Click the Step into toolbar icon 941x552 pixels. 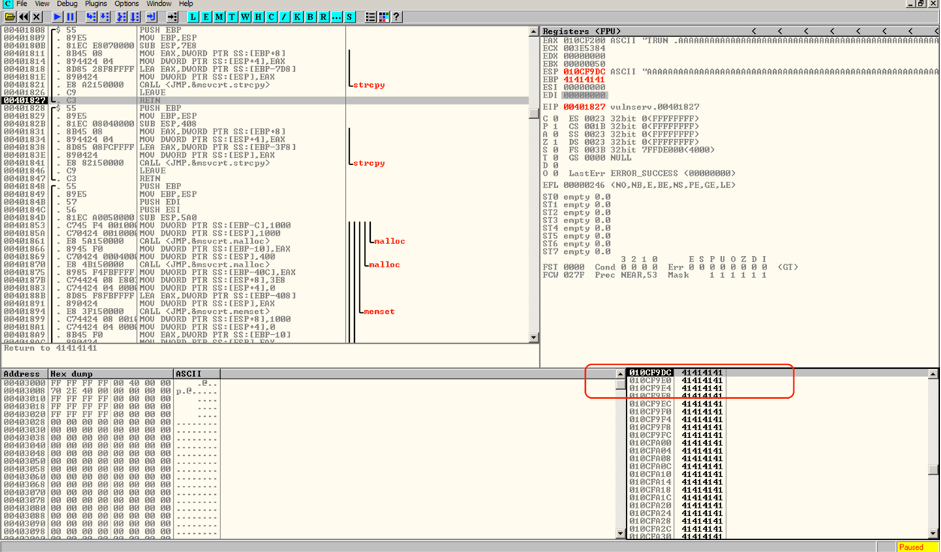pos(91,17)
